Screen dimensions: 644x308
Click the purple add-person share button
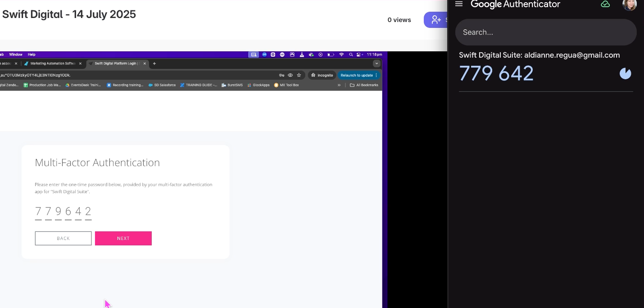pos(436,20)
